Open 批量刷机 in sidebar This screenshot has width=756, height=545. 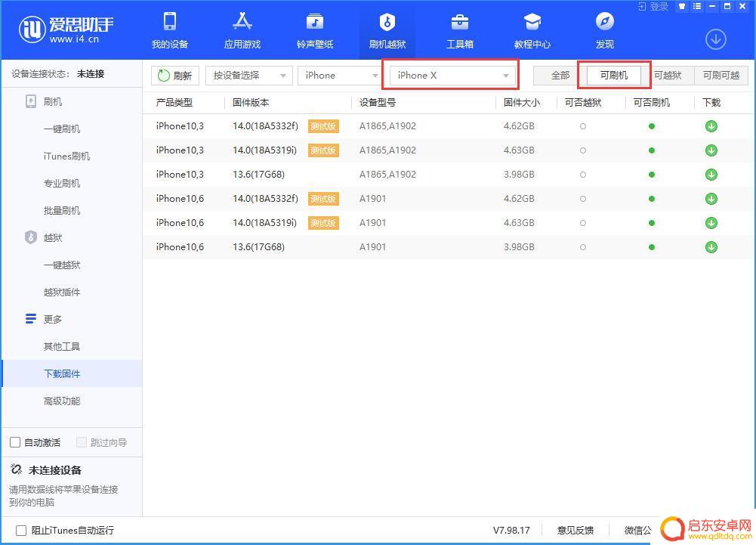(x=62, y=210)
